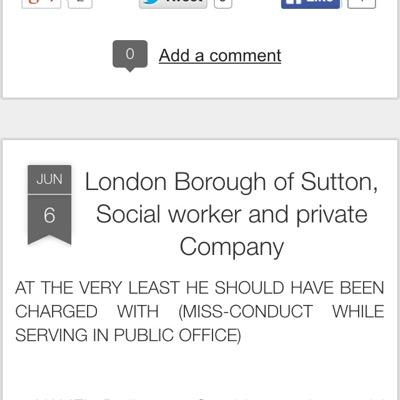The height and width of the screenshot is (400, 400).
Task: Click the comment count bubble showing 0
Action: [x=130, y=55]
